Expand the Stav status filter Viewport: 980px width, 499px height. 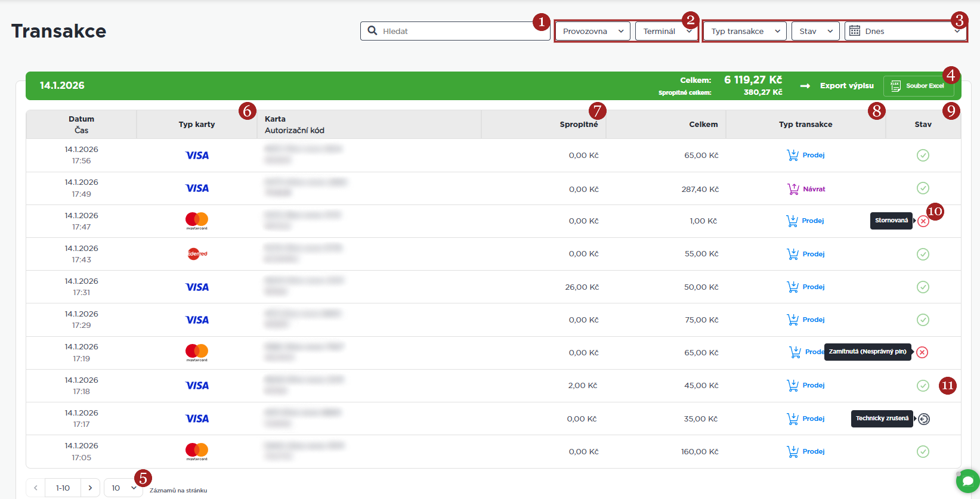815,31
